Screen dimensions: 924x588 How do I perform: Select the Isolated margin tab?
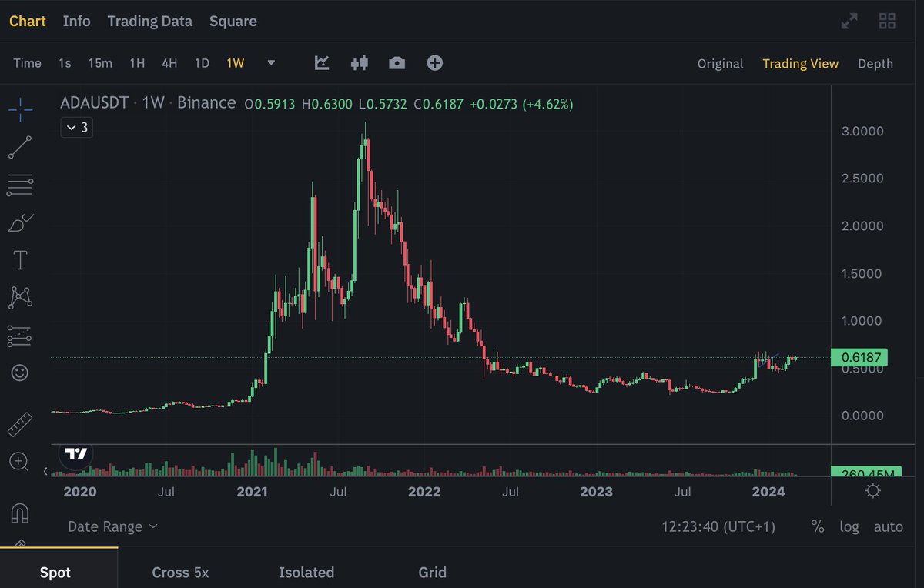click(x=306, y=573)
